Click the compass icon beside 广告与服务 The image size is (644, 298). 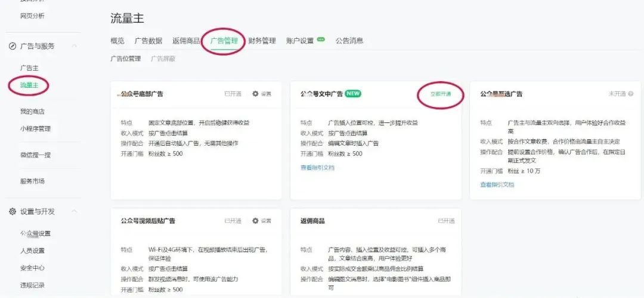(x=13, y=46)
